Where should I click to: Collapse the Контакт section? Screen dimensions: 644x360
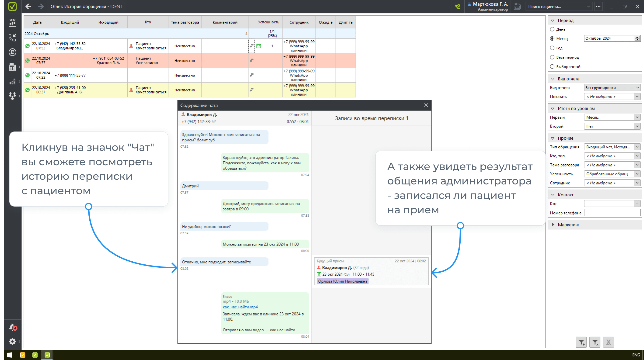tap(553, 195)
